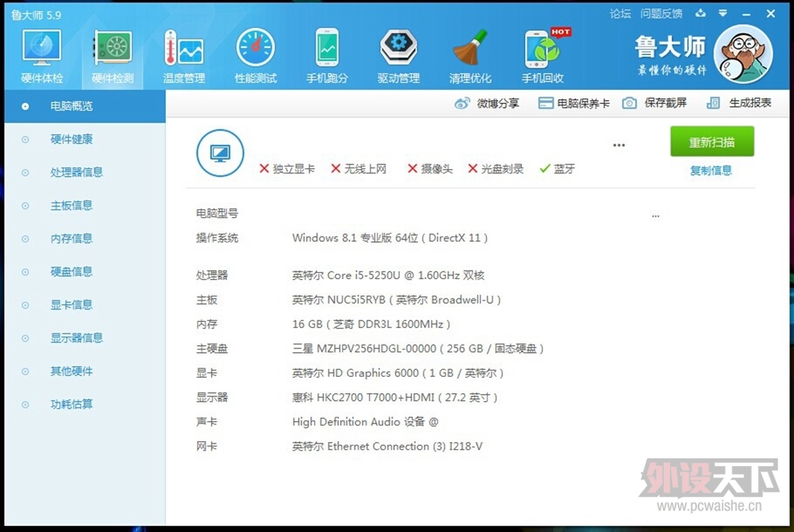794x532 pixels.
Task: Click the 复制信息 link
Action: (x=711, y=171)
